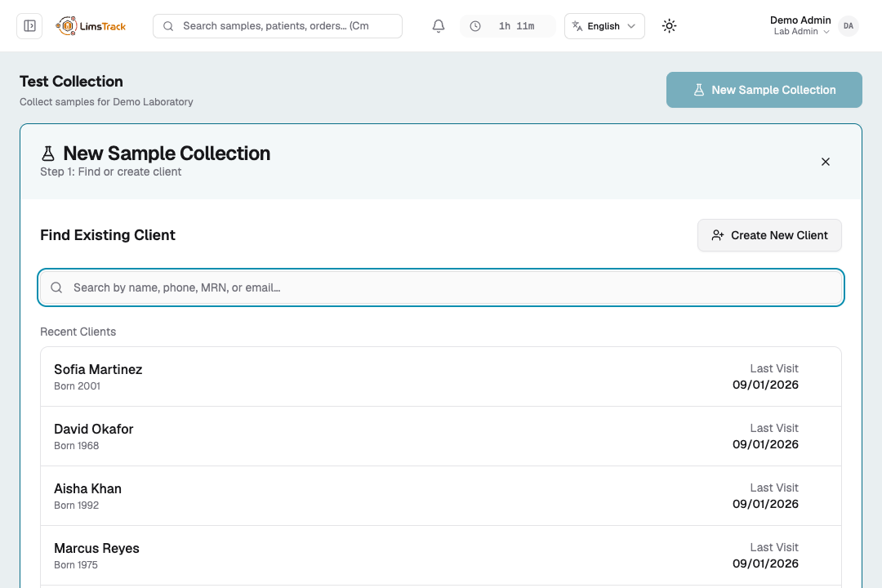Toggle light/dark theme sun icon

(x=669, y=26)
